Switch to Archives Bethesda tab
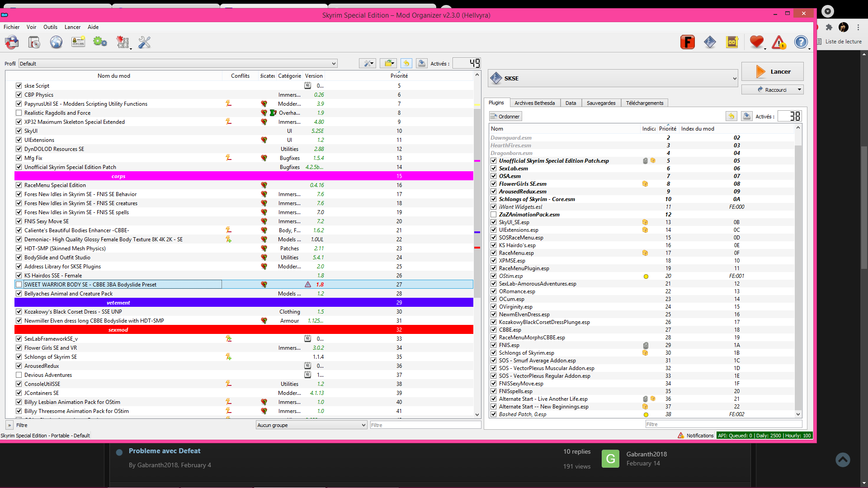868x488 pixels. 534,103
